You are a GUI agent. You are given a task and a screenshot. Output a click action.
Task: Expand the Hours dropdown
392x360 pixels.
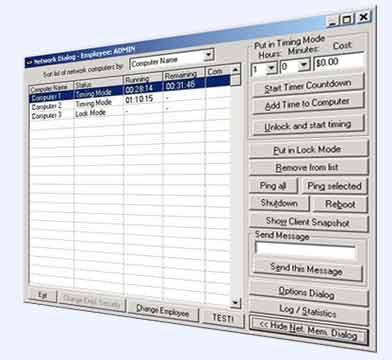(x=272, y=68)
